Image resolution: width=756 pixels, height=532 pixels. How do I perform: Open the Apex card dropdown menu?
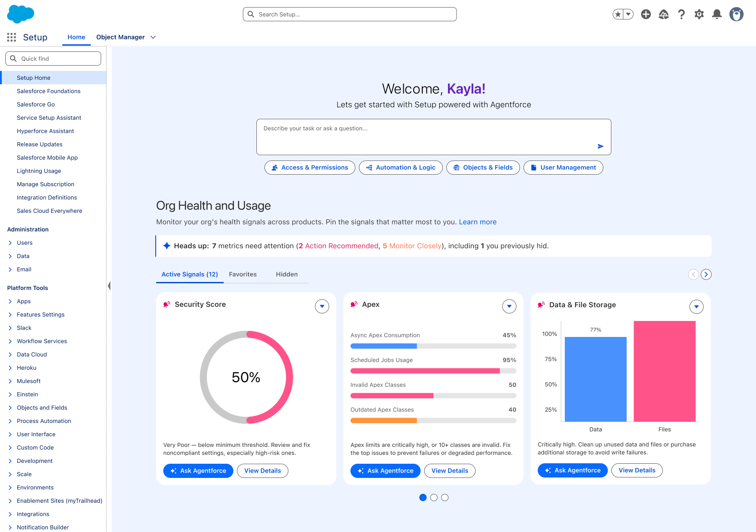coord(509,306)
